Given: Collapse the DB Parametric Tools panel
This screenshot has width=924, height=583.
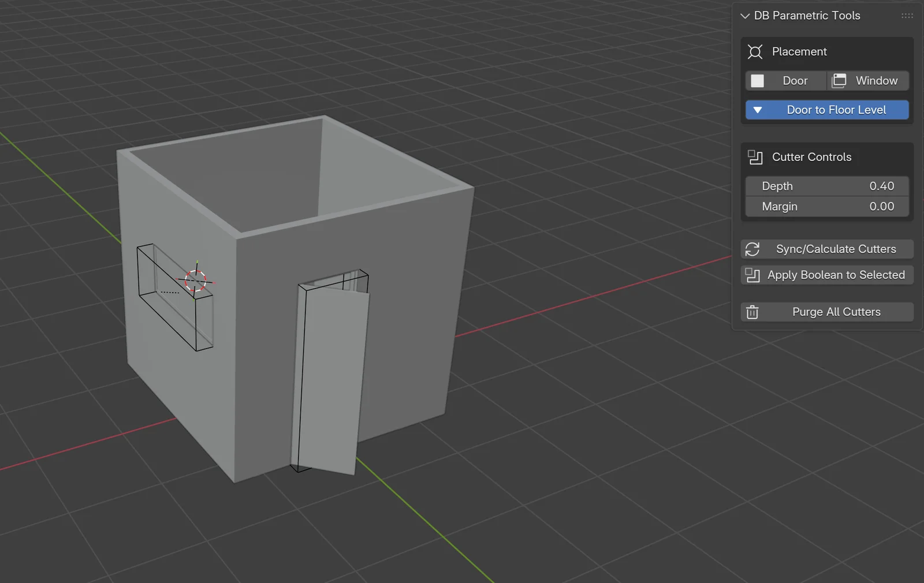Looking at the screenshot, I should tap(744, 16).
